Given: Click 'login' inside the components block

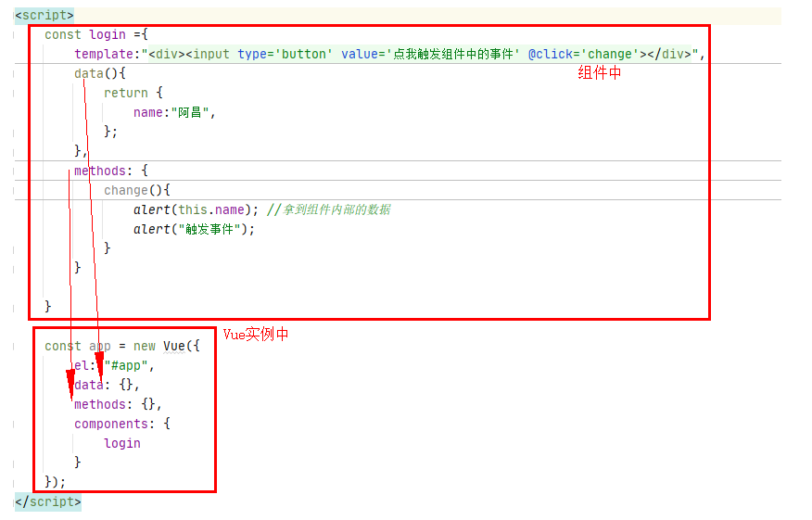Looking at the screenshot, I should coord(122,443).
